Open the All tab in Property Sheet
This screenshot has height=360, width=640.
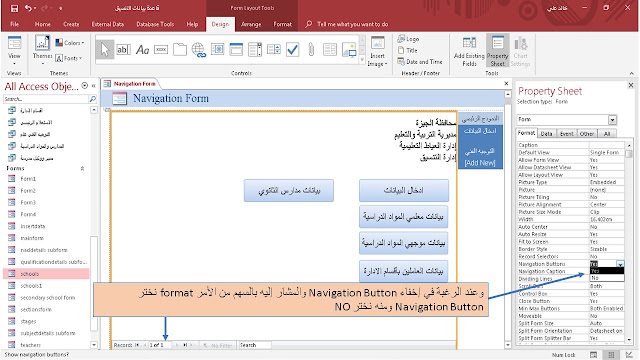[x=607, y=133]
